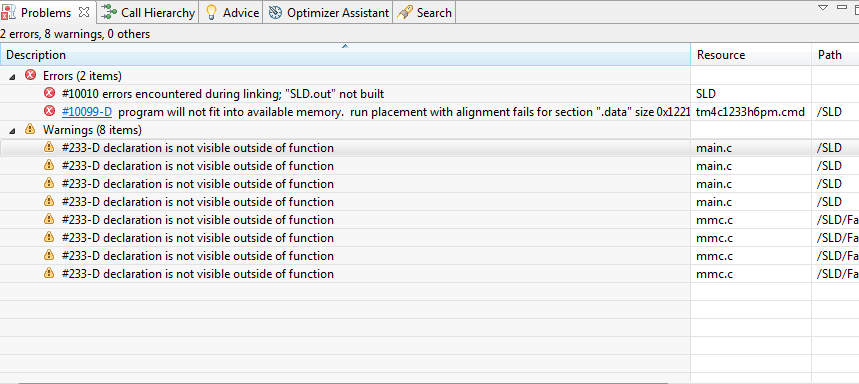
Task: Sort by the Resource column header
Action: click(x=751, y=55)
